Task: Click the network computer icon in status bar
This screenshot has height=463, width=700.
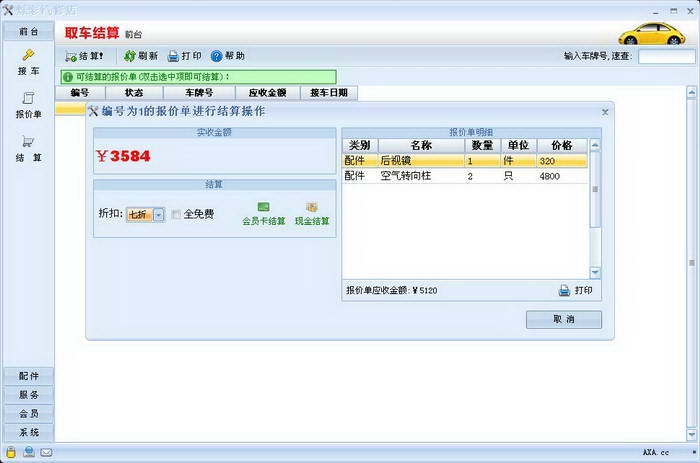Action: point(29,452)
